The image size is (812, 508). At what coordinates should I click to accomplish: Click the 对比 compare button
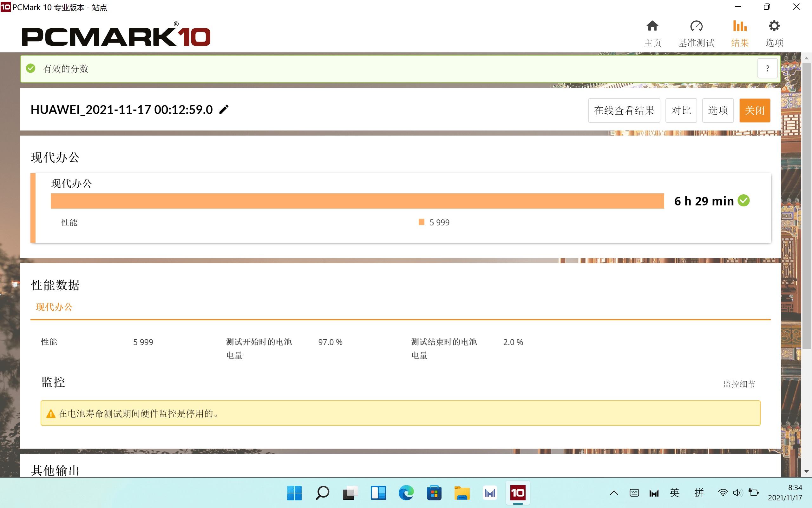[681, 110]
